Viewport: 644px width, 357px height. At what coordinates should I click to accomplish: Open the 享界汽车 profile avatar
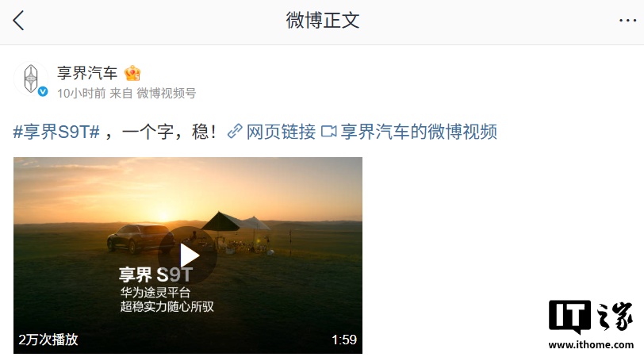pos(31,78)
